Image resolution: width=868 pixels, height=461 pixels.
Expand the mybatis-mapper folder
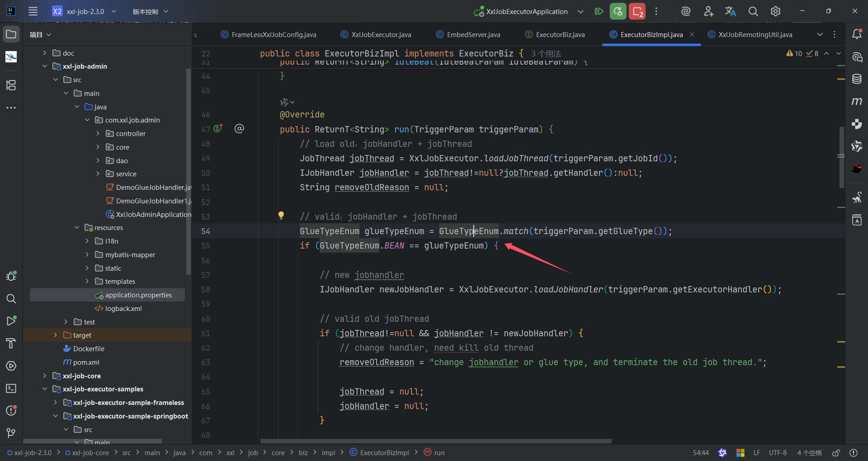click(x=87, y=255)
